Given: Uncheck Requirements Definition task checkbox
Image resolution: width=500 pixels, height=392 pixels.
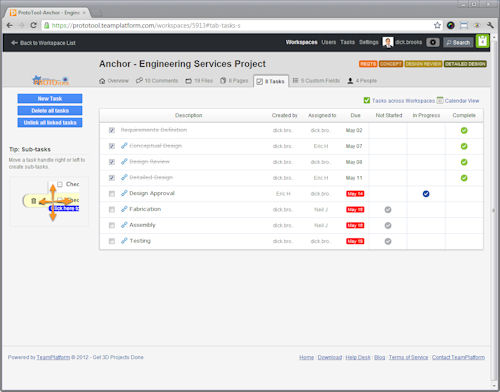Looking at the screenshot, I should [x=112, y=130].
